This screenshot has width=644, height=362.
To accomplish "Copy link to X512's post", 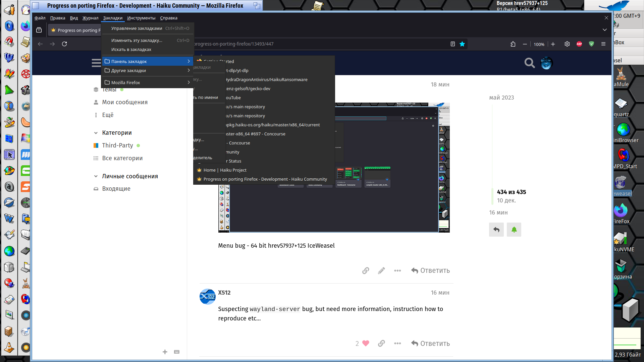I will pos(381,343).
